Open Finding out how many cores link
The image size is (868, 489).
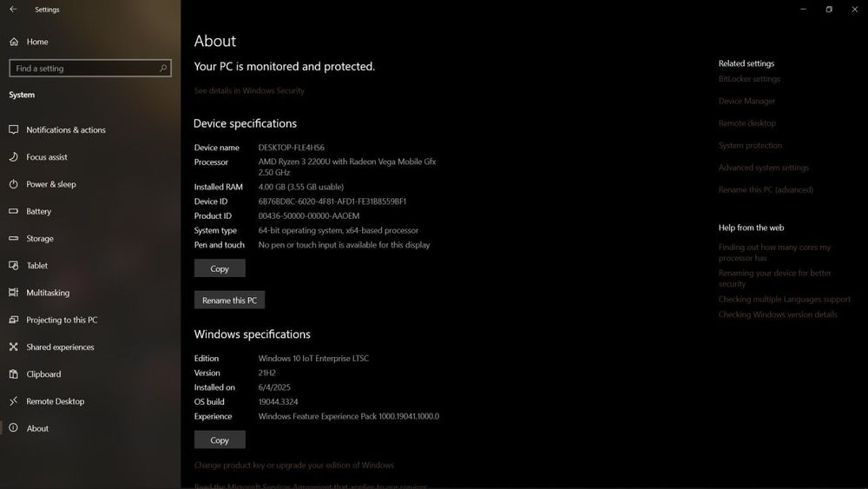tap(774, 253)
